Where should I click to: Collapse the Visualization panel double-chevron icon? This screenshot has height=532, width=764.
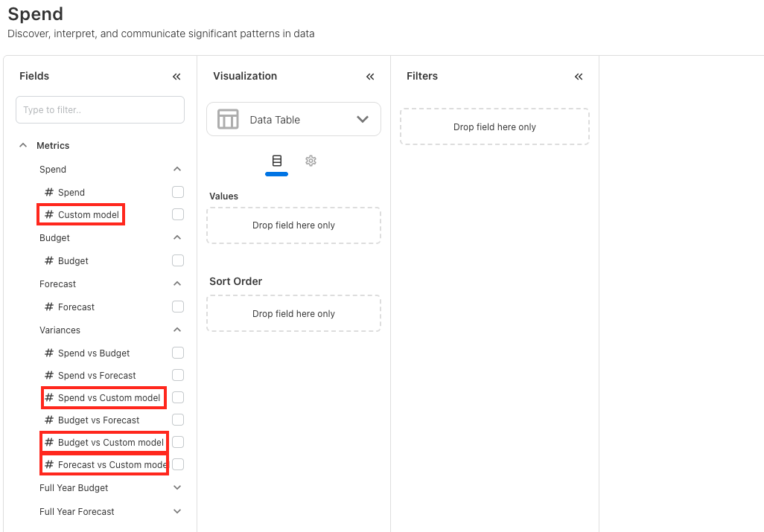point(370,77)
